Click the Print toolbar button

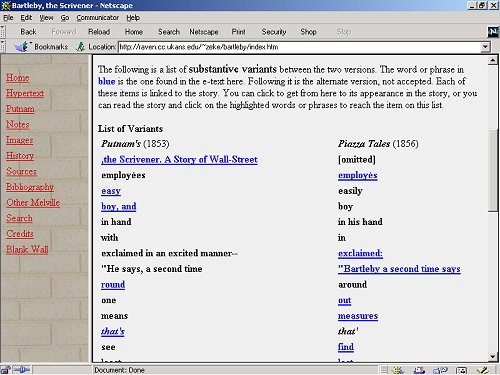(x=238, y=32)
